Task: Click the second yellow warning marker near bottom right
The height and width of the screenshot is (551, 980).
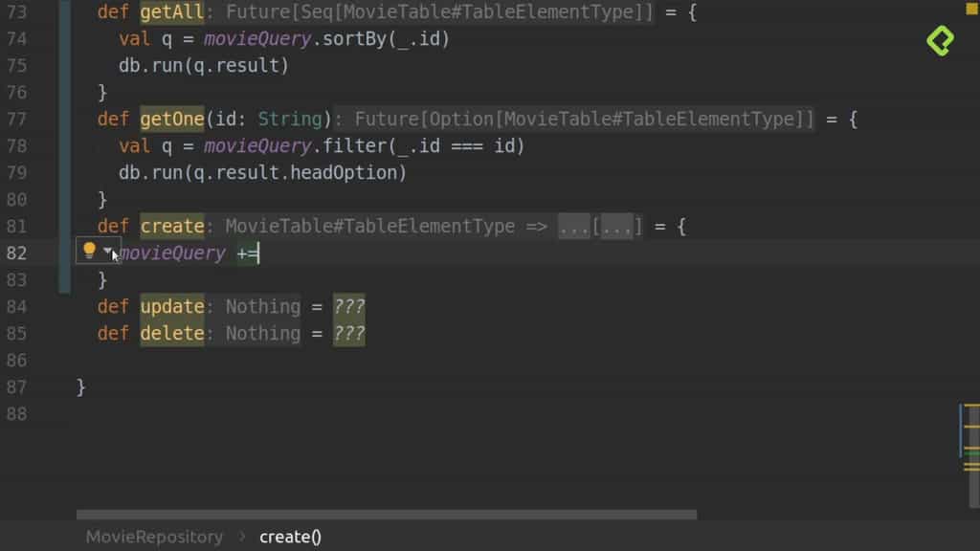Action: pyautogui.click(x=971, y=427)
